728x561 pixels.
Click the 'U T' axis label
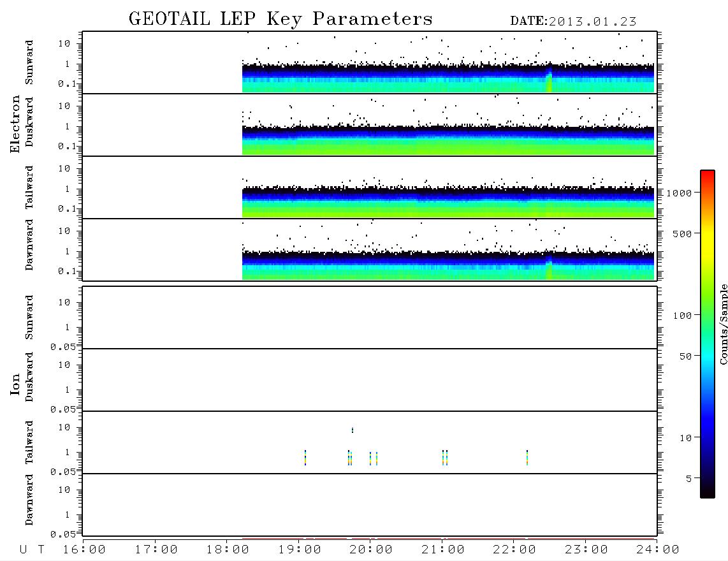coord(32,550)
